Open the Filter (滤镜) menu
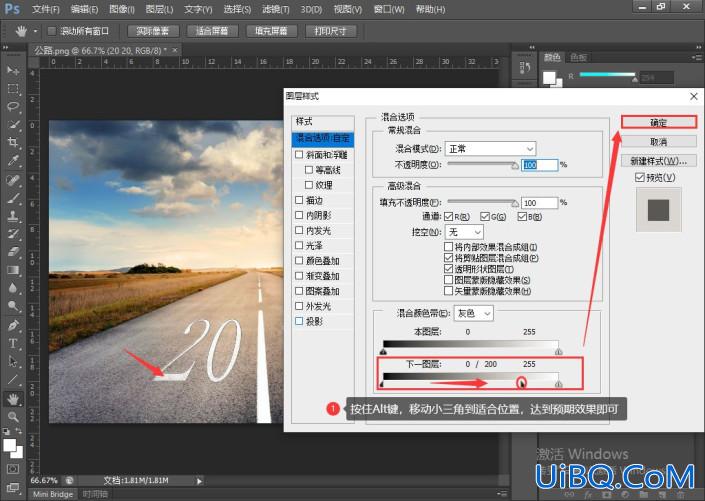Screen dimensions: 705x501 pos(276,9)
